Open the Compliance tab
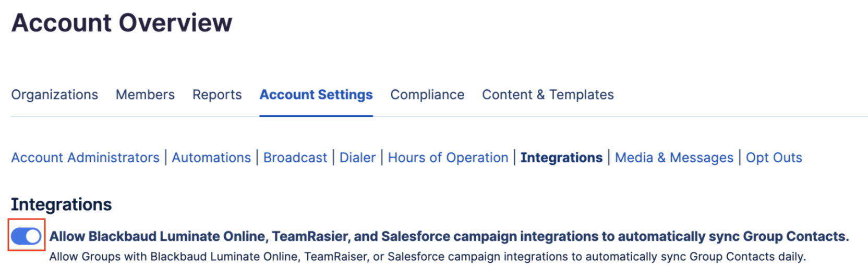Screen dimensions: 868x266 427,94
